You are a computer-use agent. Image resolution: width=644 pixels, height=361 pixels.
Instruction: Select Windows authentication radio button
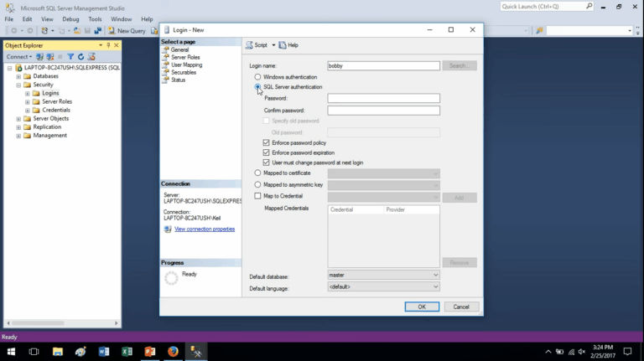pos(257,77)
